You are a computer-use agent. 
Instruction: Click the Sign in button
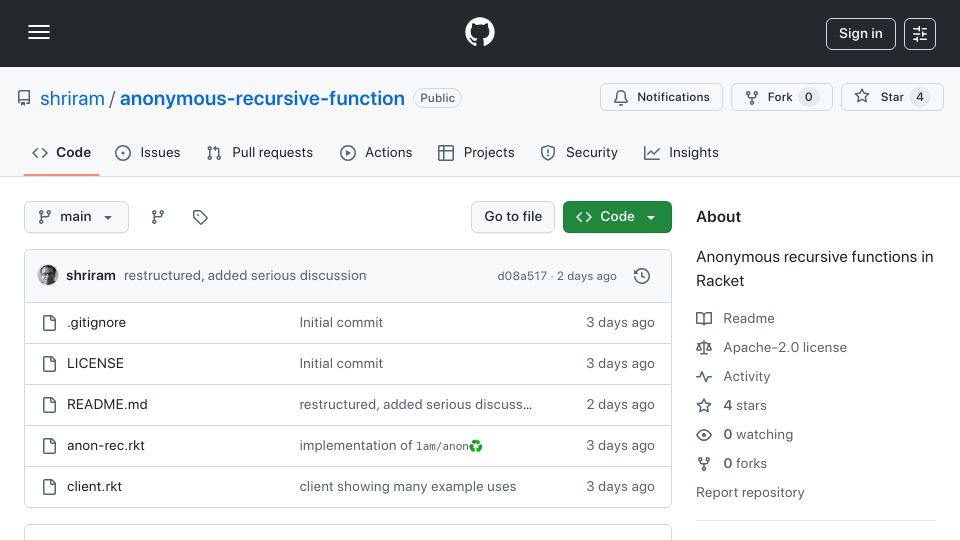860,34
